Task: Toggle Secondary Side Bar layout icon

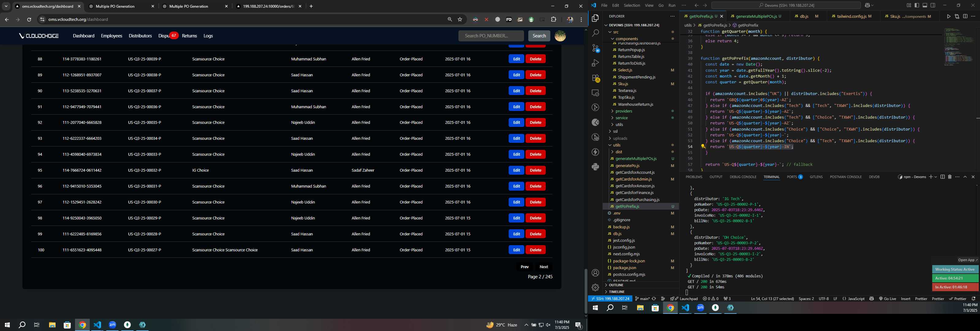Action: click(933, 5)
